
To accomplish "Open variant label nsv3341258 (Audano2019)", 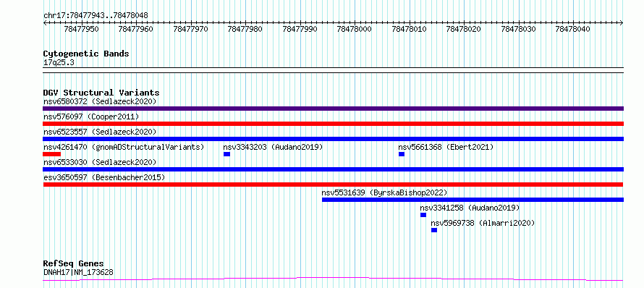I will point(470,208).
